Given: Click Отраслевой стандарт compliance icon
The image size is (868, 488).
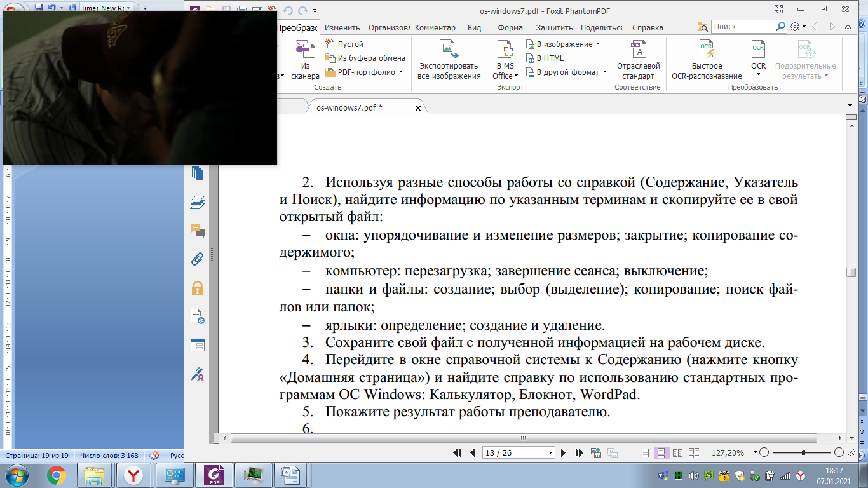Looking at the screenshot, I should pyautogui.click(x=638, y=60).
